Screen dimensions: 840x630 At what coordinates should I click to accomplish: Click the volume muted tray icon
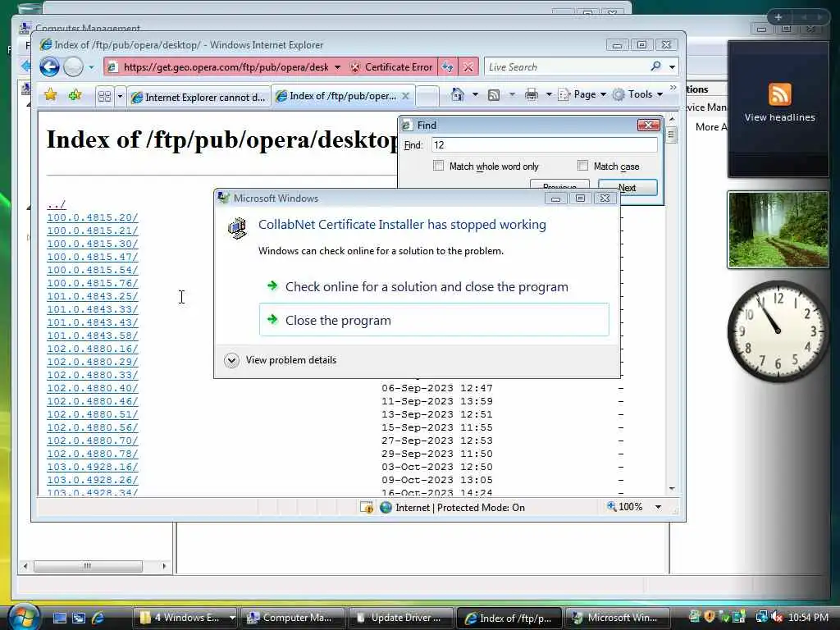pyautogui.click(x=776, y=617)
